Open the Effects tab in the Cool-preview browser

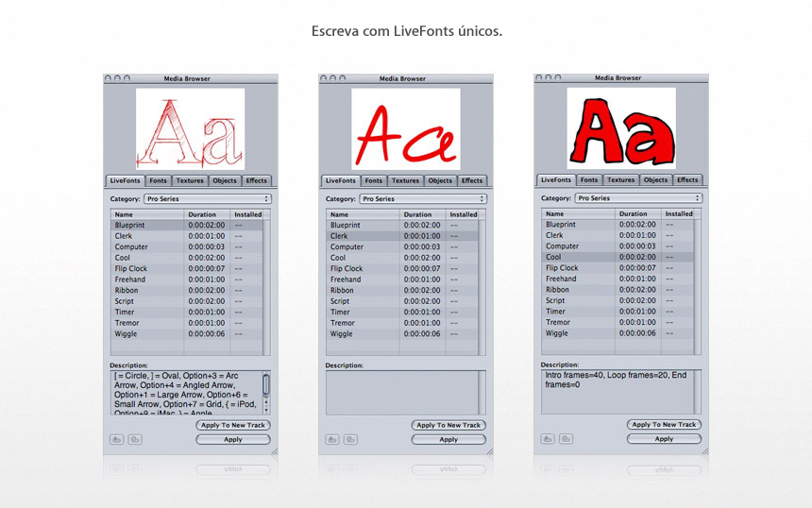pyautogui.click(x=687, y=179)
